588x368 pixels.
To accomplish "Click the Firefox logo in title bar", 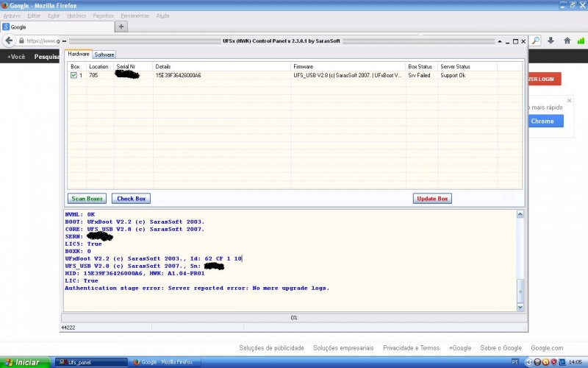I will [4, 5].
